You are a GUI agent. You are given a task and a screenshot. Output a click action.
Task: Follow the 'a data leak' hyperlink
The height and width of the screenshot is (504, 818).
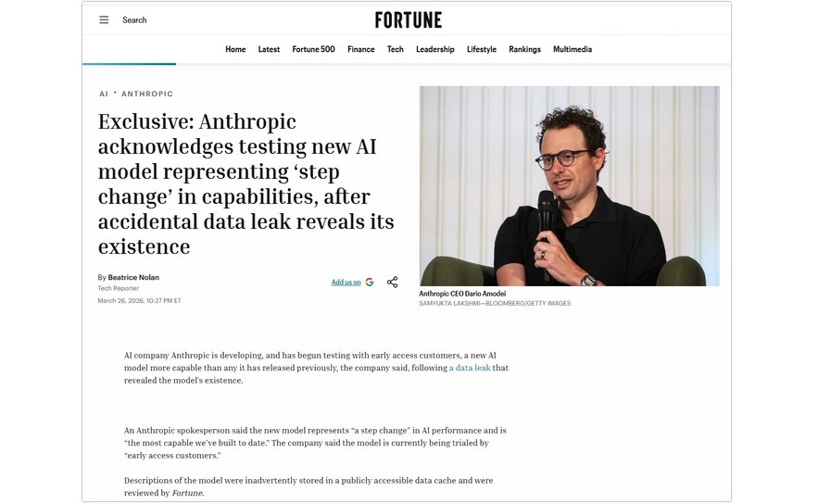pyautogui.click(x=470, y=368)
